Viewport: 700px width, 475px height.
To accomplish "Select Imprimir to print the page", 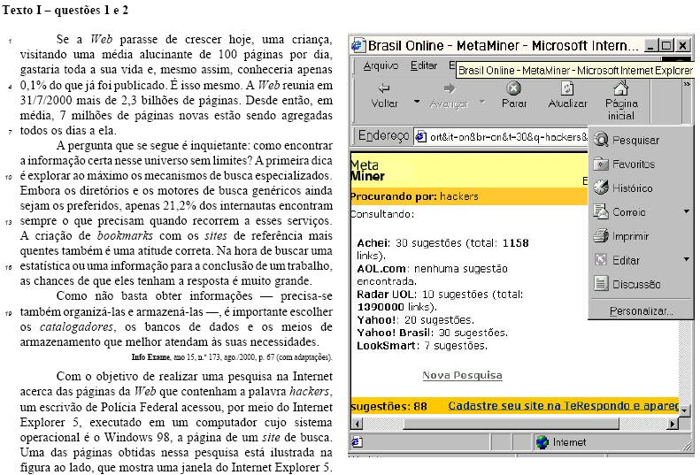I will pyautogui.click(x=631, y=236).
